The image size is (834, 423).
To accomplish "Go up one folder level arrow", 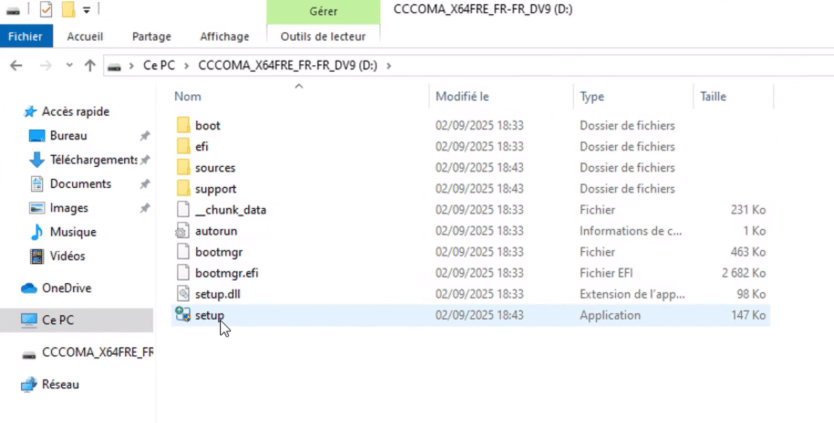I will (90, 66).
